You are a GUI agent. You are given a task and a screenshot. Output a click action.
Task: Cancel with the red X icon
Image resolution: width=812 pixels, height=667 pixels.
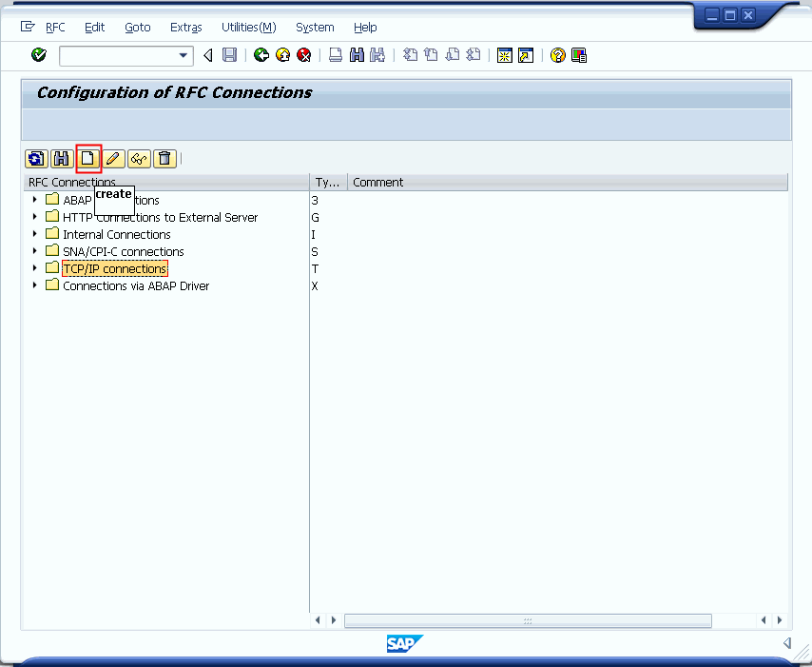point(303,54)
